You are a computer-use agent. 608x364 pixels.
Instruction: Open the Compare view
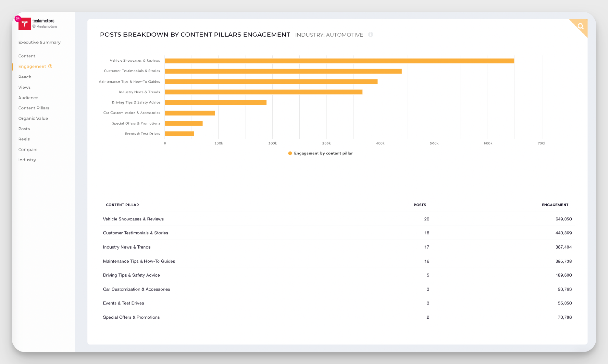coord(28,149)
